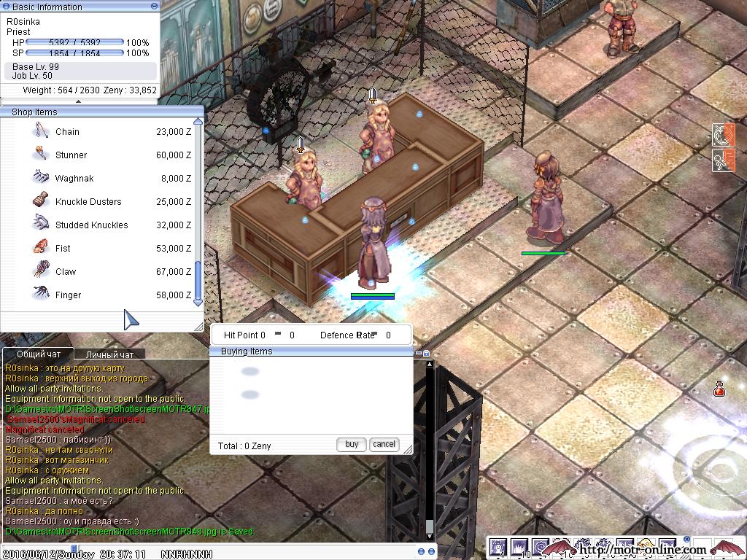Click the sword marker above upper NPC
The image size is (747, 560).
pyautogui.click(x=373, y=96)
